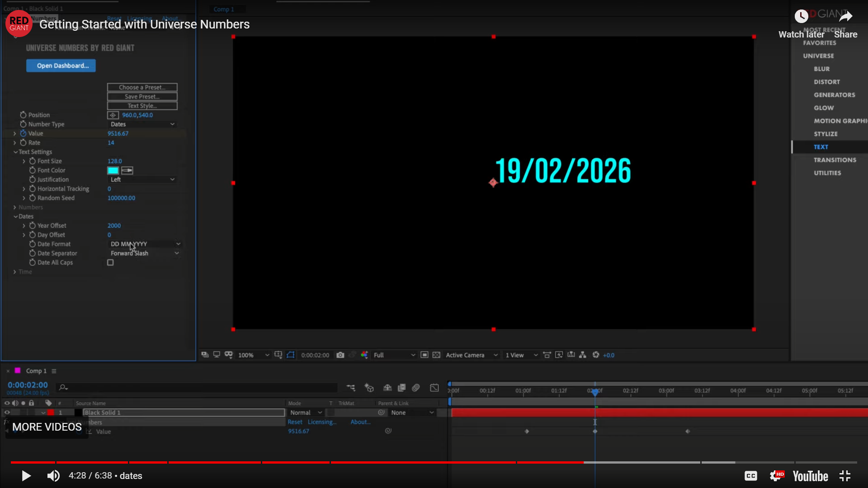This screenshot has height=488, width=868.
Task: Click the cyan Font Color swatch
Action: (113, 170)
